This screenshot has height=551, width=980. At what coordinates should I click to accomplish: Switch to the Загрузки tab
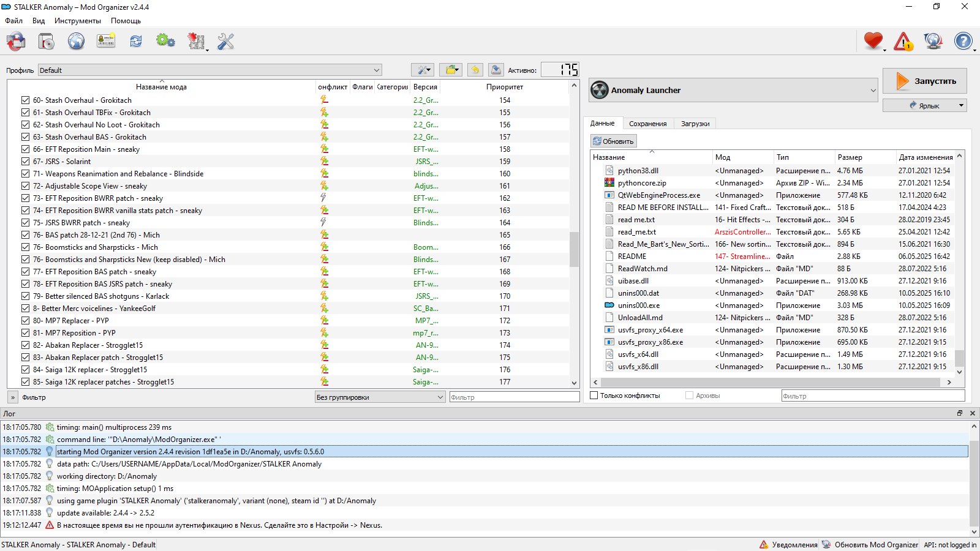coord(695,123)
